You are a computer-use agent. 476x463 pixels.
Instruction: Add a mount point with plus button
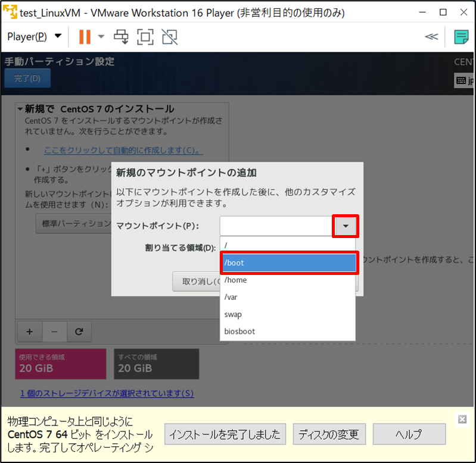point(30,331)
